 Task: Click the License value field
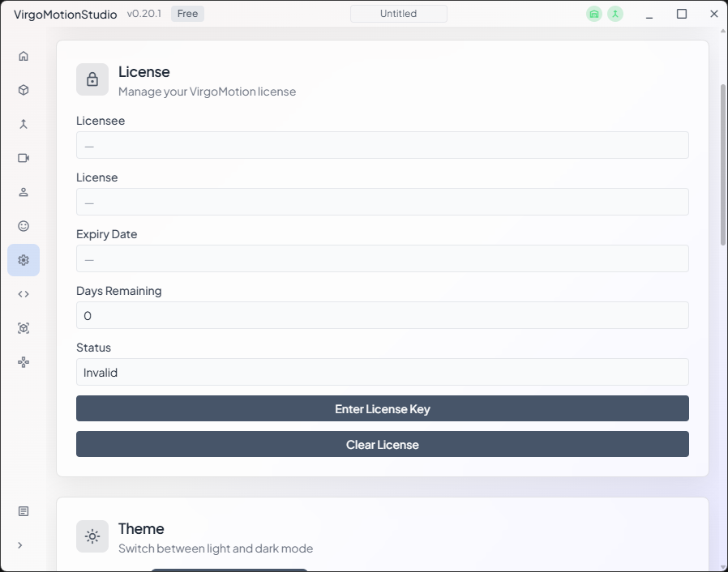tap(383, 202)
